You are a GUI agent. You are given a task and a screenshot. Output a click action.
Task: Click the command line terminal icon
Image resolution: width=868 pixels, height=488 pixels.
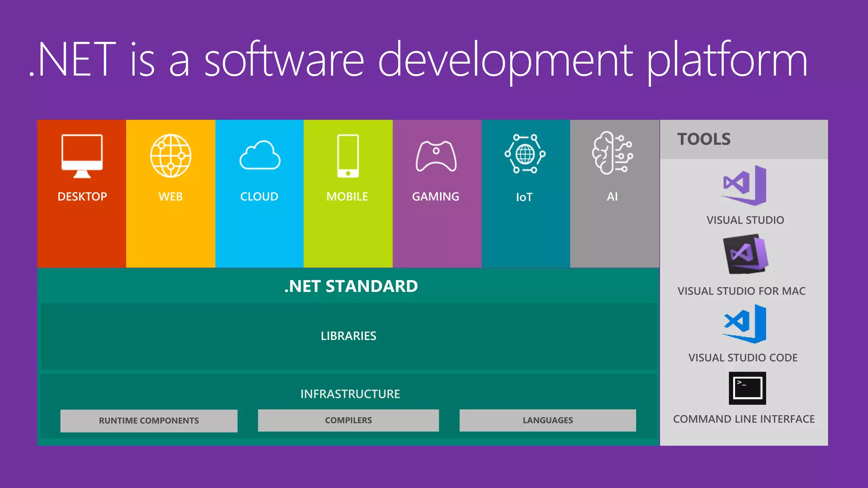[747, 388]
